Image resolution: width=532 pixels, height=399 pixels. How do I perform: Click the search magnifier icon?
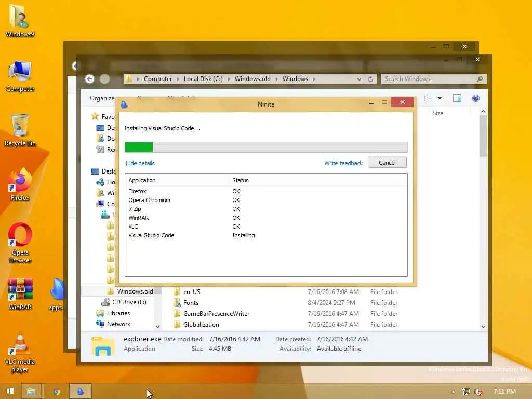click(480, 79)
